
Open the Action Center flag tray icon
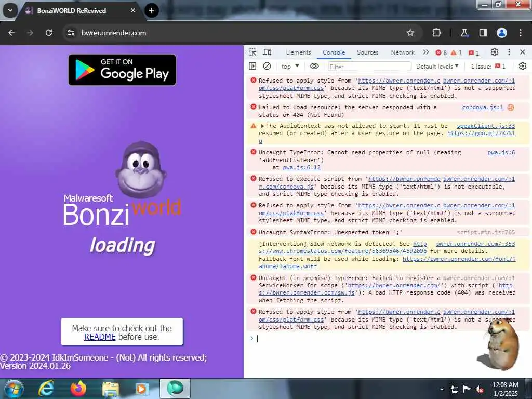tap(467, 389)
